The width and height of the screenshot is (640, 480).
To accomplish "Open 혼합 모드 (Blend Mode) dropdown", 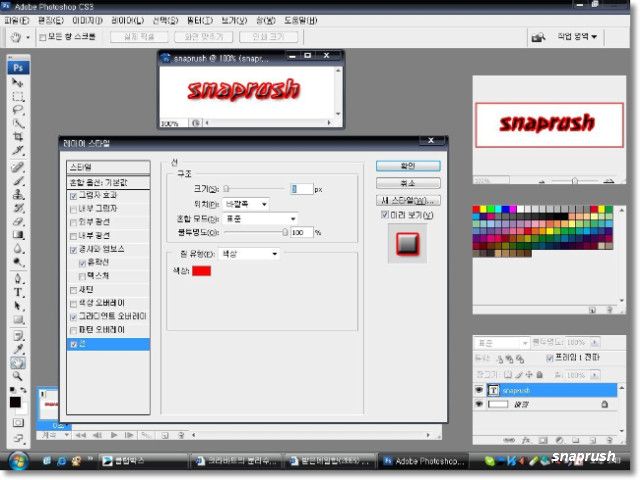I will tap(260, 219).
